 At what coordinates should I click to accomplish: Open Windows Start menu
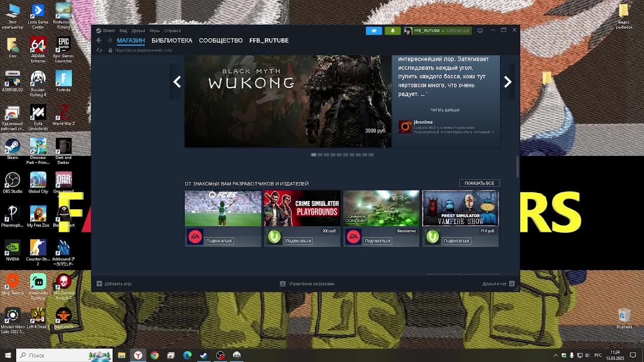click(x=8, y=355)
